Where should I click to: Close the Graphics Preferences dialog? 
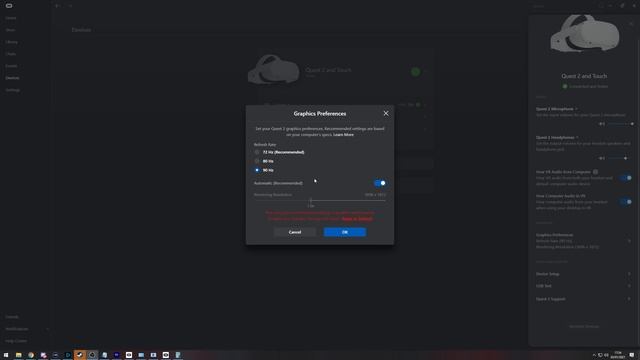tap(386, 113)
